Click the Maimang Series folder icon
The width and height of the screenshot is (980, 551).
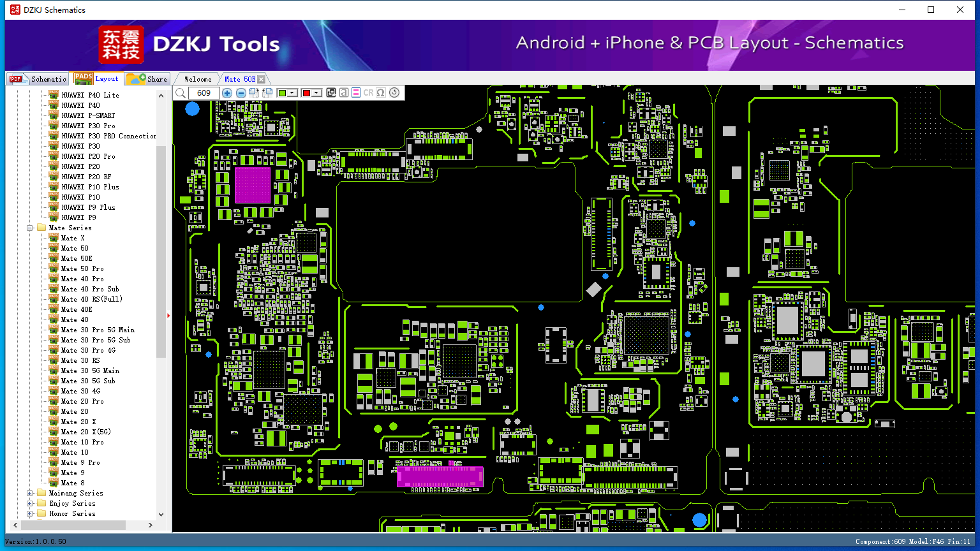pos(41,493)
